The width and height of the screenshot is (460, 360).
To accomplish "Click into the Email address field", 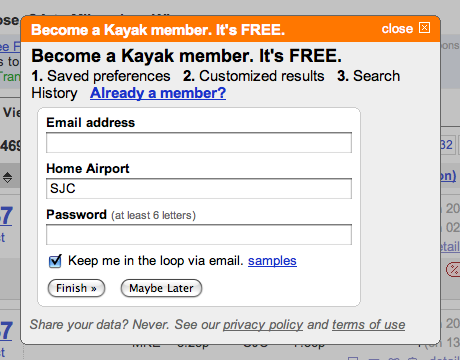I will (x=199, y=143).
